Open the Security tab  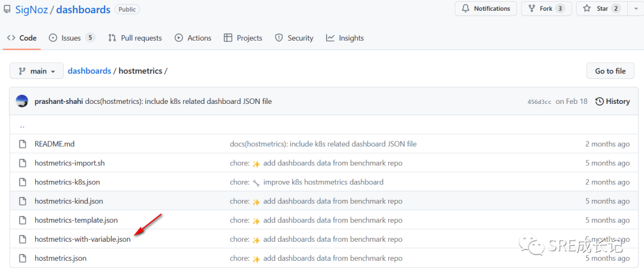[x=294, y=38]
